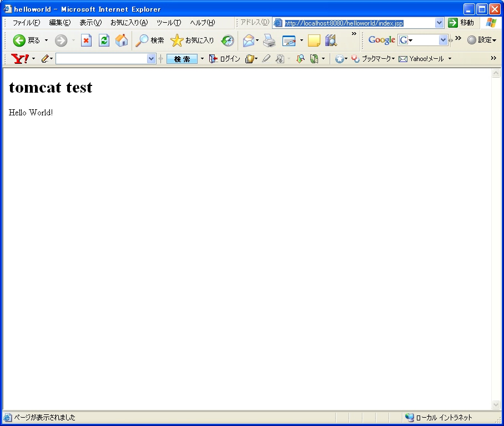Click the Yahoo toolbar map pin icon

(x=300, y=58)
